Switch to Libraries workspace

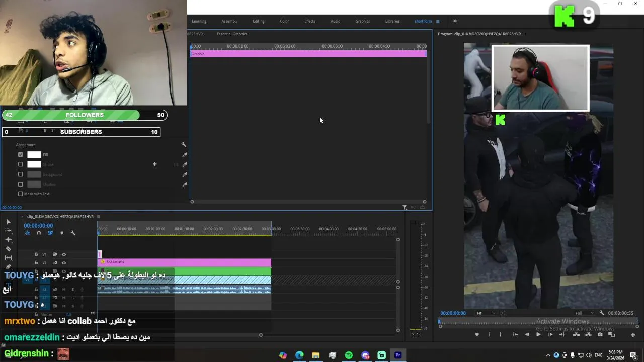tap(392, 21)
